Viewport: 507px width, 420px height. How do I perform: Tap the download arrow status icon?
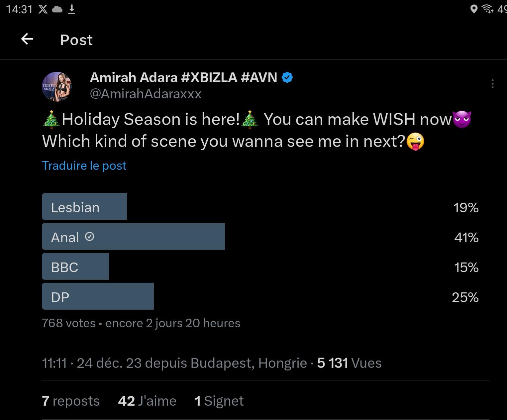click(71, 9)
